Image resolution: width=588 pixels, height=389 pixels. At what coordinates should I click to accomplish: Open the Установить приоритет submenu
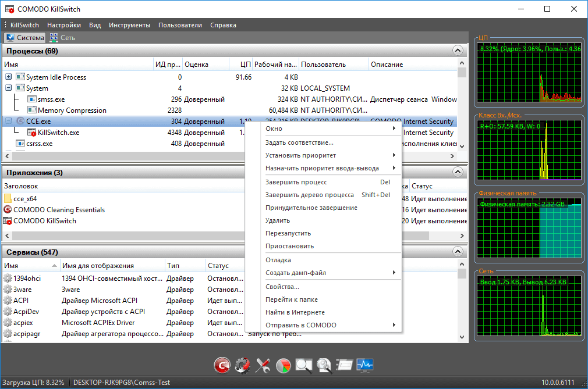tap(300, 155)
